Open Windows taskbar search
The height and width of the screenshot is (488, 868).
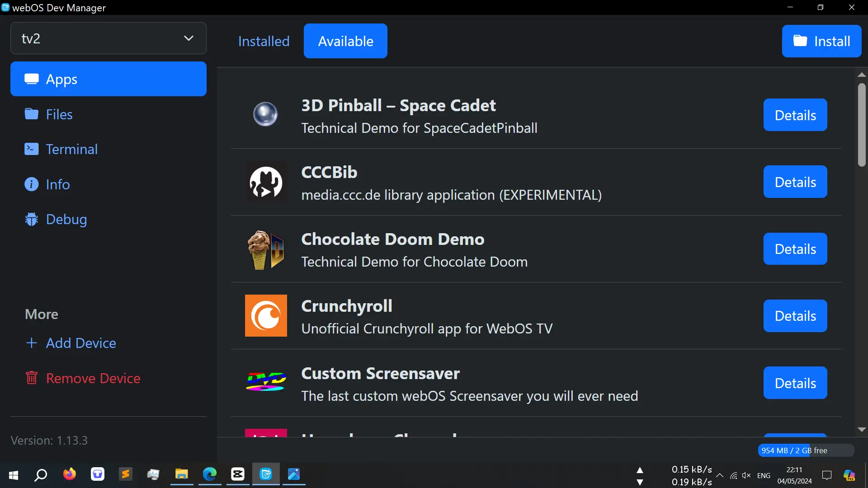point(41,475)
